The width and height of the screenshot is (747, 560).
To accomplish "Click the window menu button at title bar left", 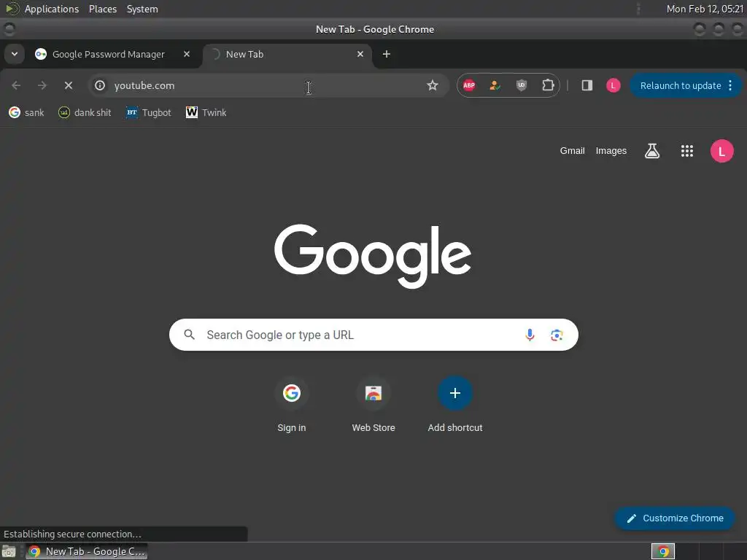I will pos(9,29).
